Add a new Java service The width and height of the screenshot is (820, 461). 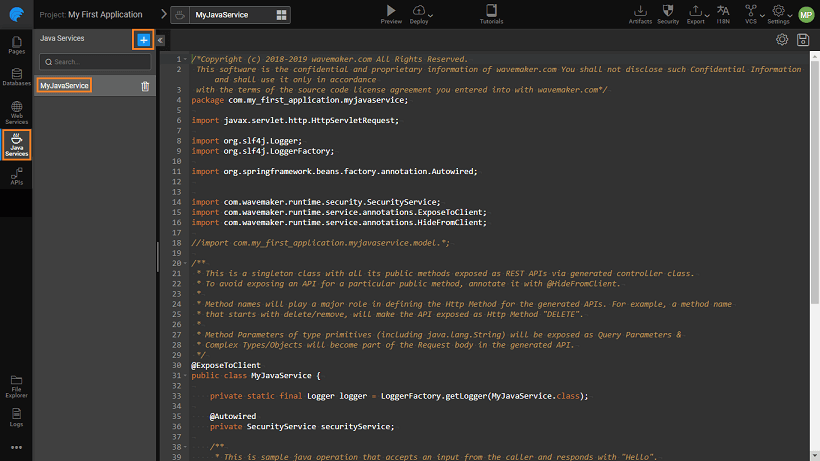pos(143,39)
